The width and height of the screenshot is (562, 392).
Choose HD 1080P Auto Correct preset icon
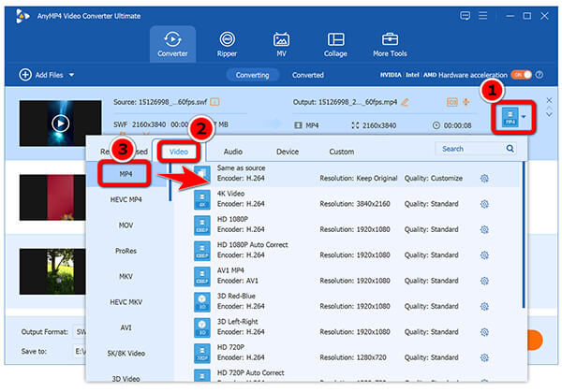tap(202, 251)
